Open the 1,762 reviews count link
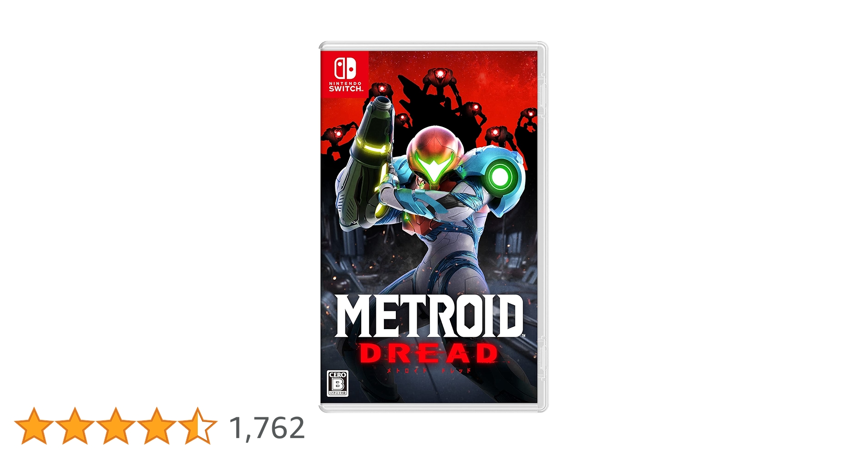Viewport: 868px width, 454px height. [x=267, y=428]
